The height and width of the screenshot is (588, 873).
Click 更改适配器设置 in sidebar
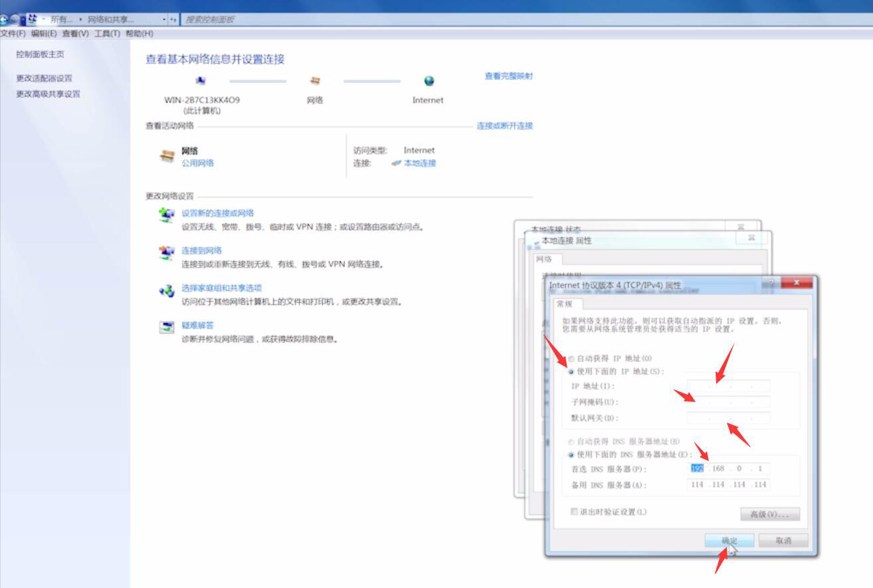45,78
